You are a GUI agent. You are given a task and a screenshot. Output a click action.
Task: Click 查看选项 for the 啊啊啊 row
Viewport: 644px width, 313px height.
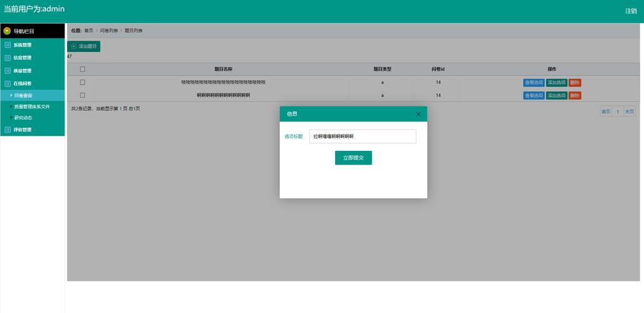pyautogui.click(x=534, y=96)
